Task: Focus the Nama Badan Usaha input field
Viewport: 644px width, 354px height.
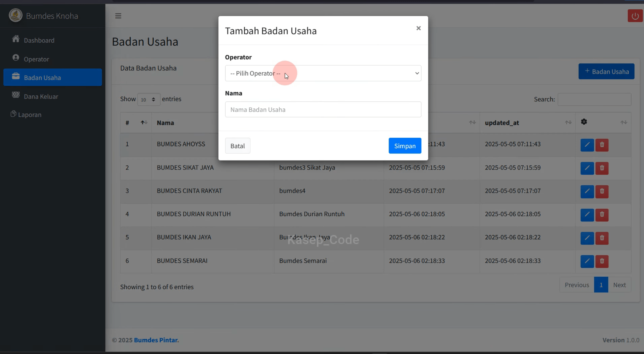Action: click(x=323, y=109)
